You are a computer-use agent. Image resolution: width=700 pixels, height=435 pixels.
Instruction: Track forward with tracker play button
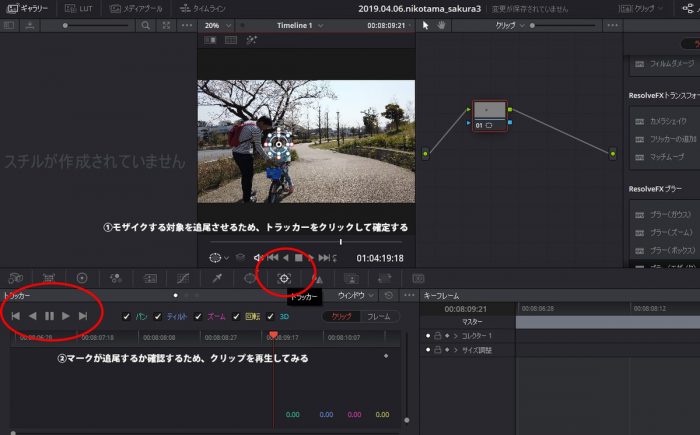(x=66, y=316)
